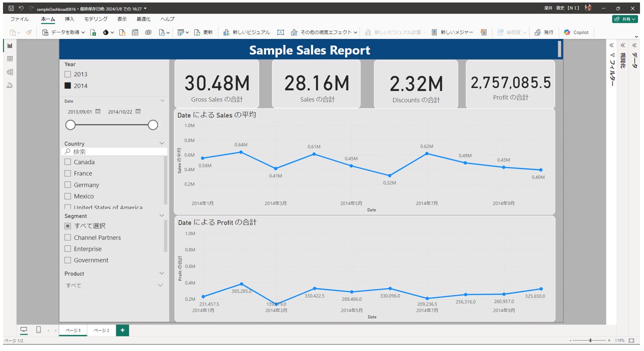Viewport: 644px width, 351px height.
Task: Click the Excel workbook import icon
Action: (93, 32)
